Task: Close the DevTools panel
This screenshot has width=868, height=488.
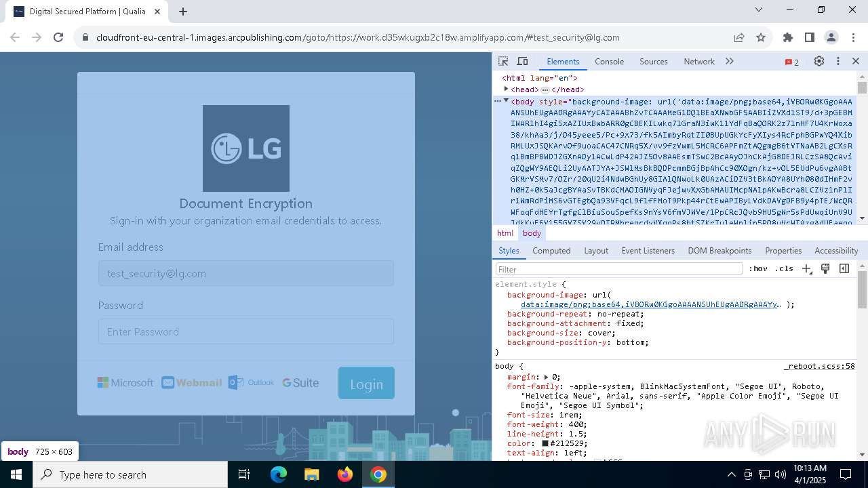Action: click(856, 61)
